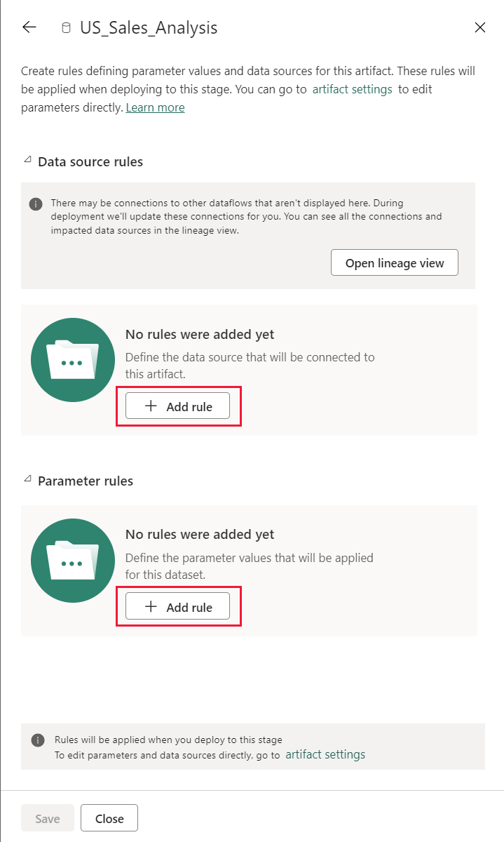Viewport: 504px width, 842px height.
Task: Open lineage view
Action: (394, 262)
